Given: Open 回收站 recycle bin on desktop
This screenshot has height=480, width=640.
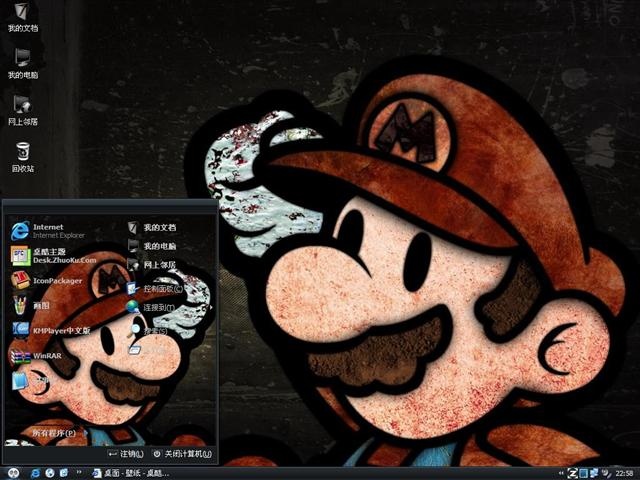Looking at the screenshot, I should [x=22, y=157].
